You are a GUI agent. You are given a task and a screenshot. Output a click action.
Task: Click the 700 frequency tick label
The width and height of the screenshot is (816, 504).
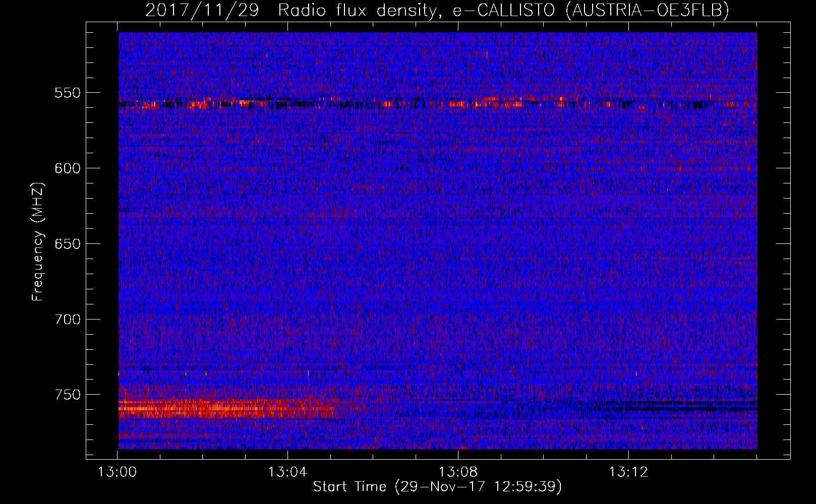[x=68, y=320]
